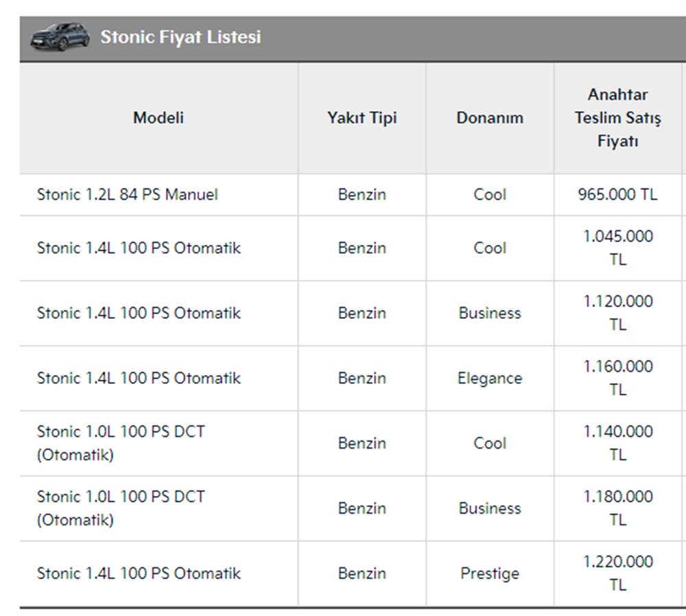This screenshot has width=686, height=616.
Task: Click Benzin in the Prestige row
Action: [362, 573]
